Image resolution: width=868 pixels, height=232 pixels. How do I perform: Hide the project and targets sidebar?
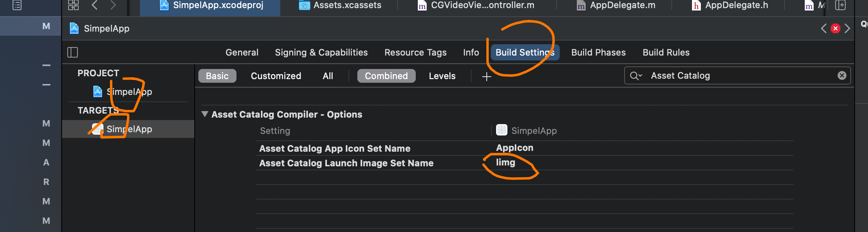point(73,52)
